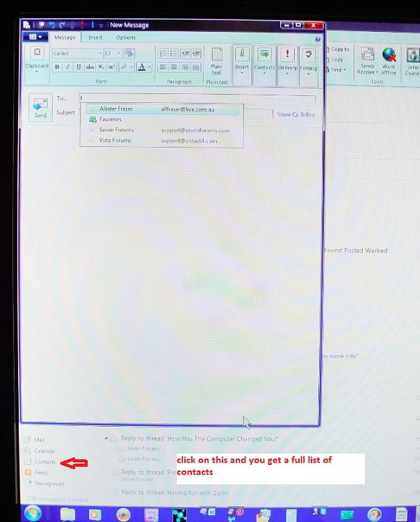
Task: Decrease paragraph indent
Action: click(186, 54)
